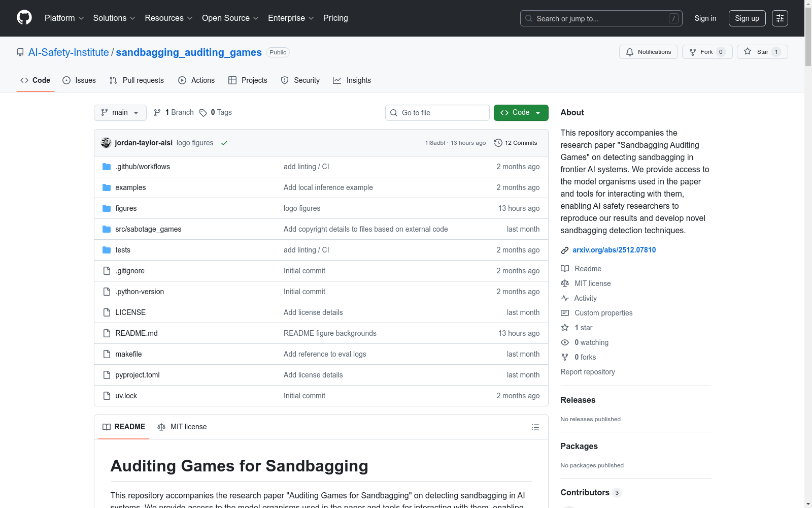
Task: Click the Notifications button
Action: pyautogui.click(x=649, y=52)
